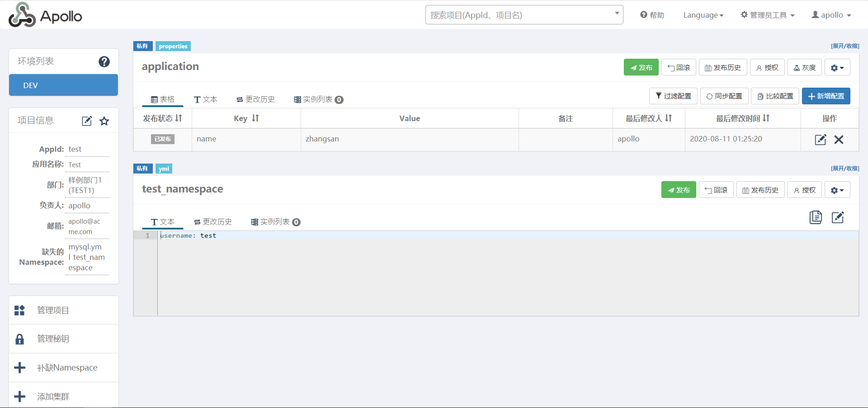The image size is (868, 408).
Task: Edit the name config row
Action: 821,140
